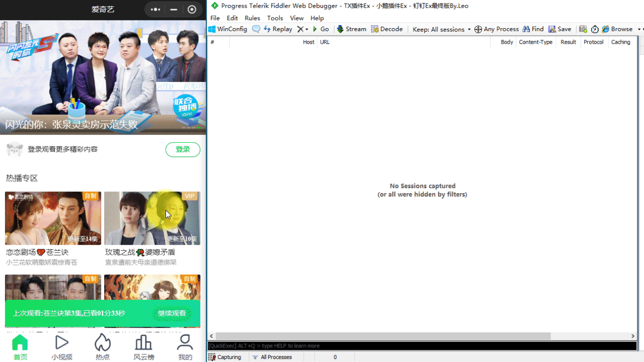Image resolution: width=644 pixels, height=362 pixels.
Task: Click the 登录 login button
Action: pyautogui.click(x=183, y=149)
